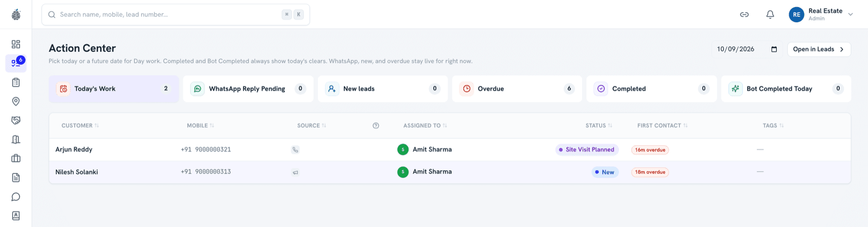Click the link icon in header

tap(744, 15)
